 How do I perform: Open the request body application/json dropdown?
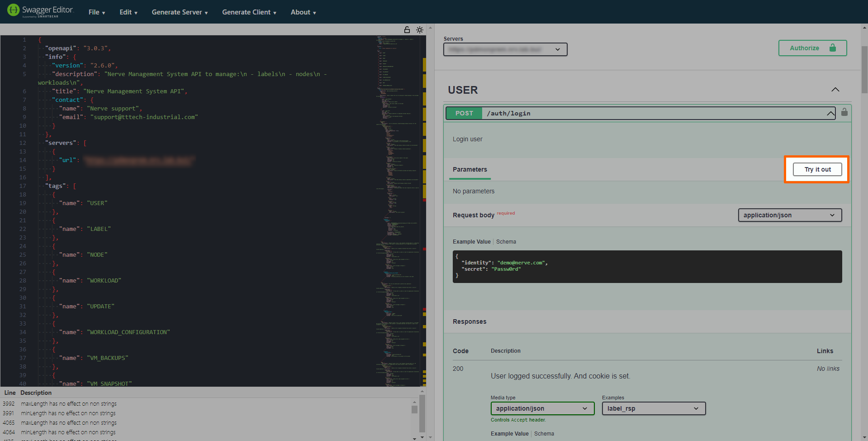tap(789, 215)
